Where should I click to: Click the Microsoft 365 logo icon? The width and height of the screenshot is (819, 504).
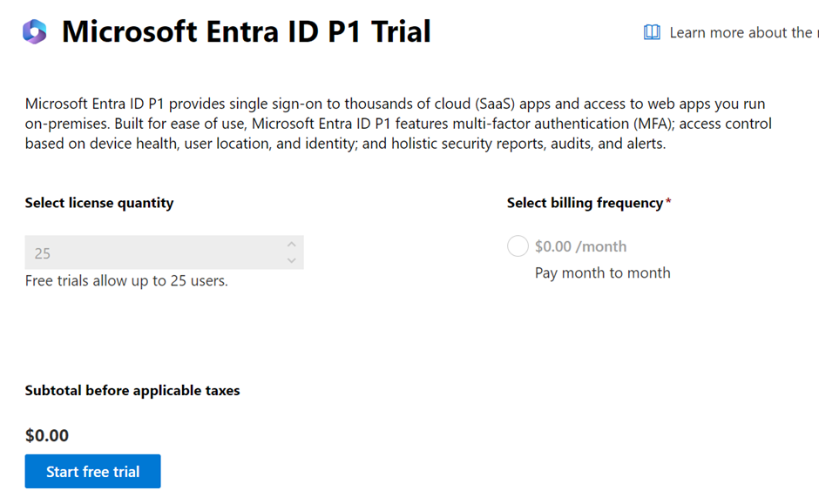pos(35,31)
